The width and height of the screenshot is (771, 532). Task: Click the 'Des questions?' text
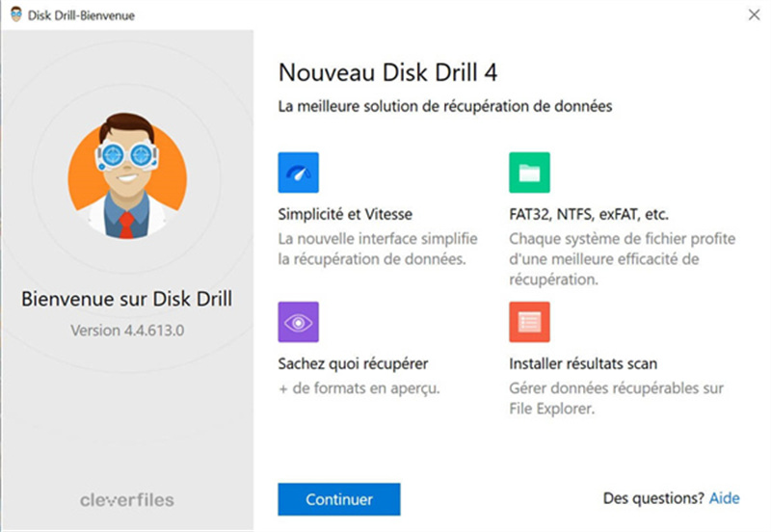pyautogui.click(x=653, y=498)
